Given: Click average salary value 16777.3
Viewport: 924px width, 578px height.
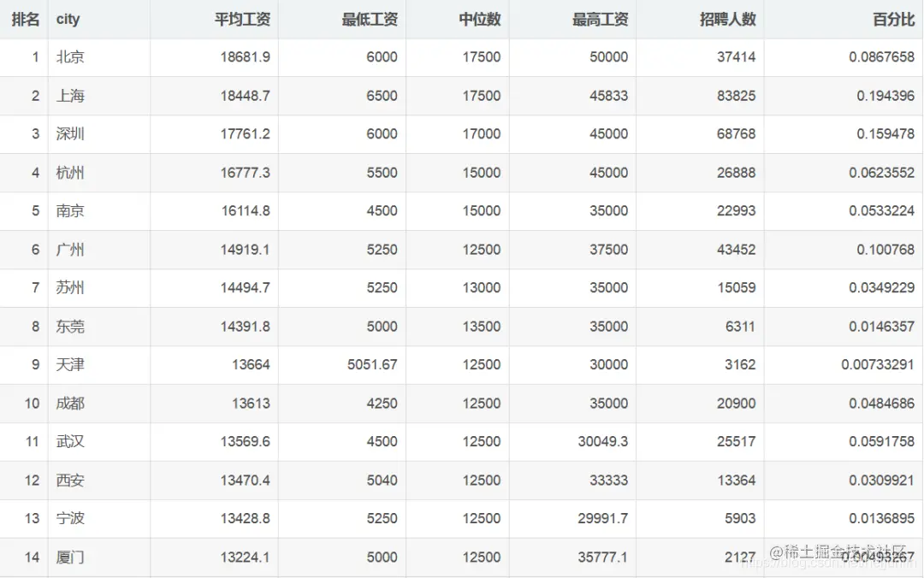Looking at the screenshot, I should point(246,173).
